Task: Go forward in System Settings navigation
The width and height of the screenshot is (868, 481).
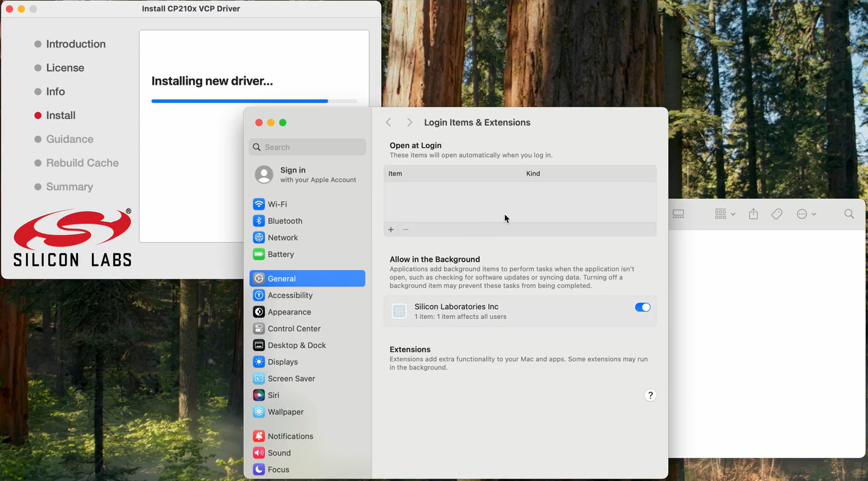Action: 409,123
